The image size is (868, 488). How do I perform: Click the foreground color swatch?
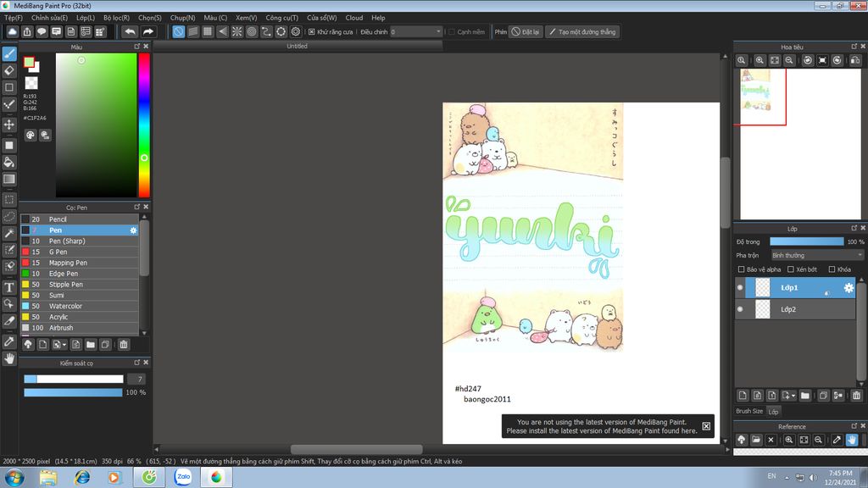(29, 62)
